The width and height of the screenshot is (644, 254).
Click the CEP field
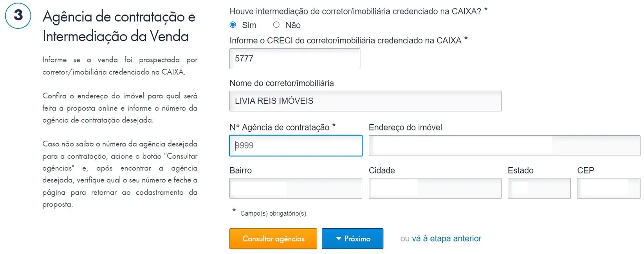608,188
